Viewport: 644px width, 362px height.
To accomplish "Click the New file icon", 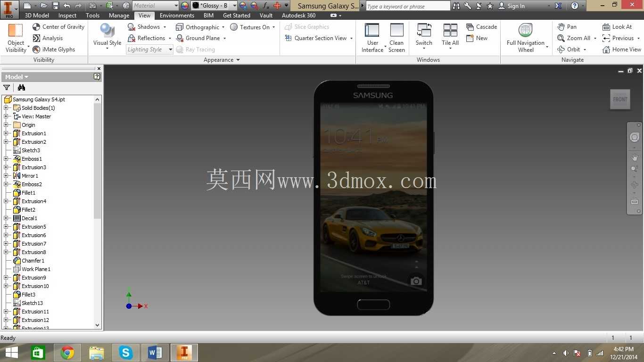I will pyautogui.click(x=27, y=6).
